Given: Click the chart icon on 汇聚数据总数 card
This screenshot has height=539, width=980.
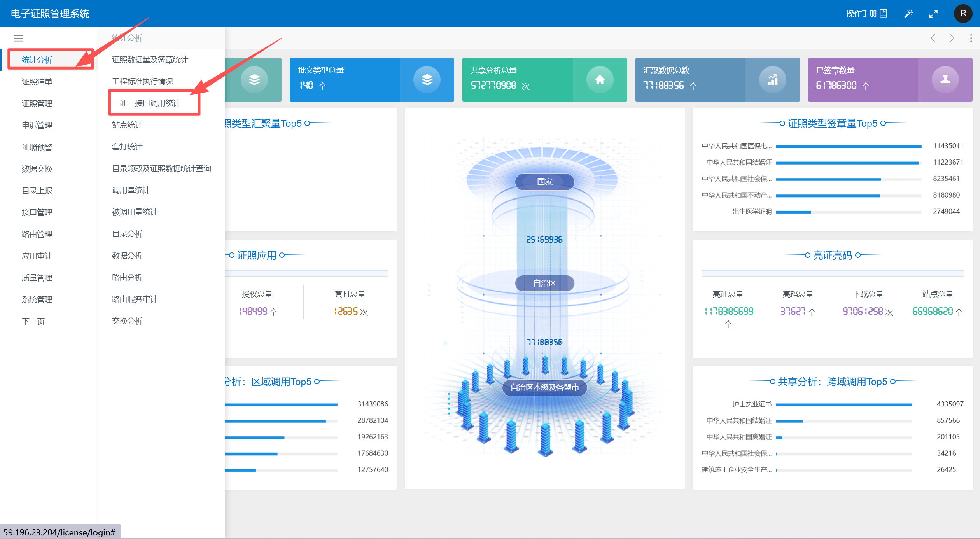Looking at the screenshot, I should (x=772, y=80).
